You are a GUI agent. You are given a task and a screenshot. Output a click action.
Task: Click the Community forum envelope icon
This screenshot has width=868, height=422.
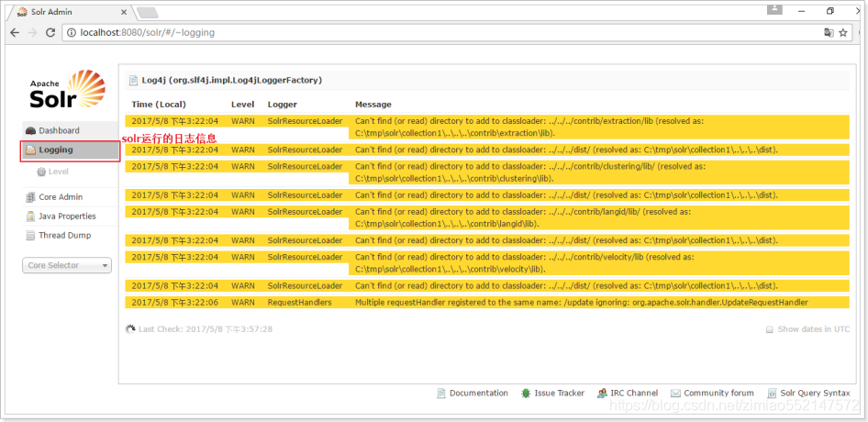(x=675, y=394)
